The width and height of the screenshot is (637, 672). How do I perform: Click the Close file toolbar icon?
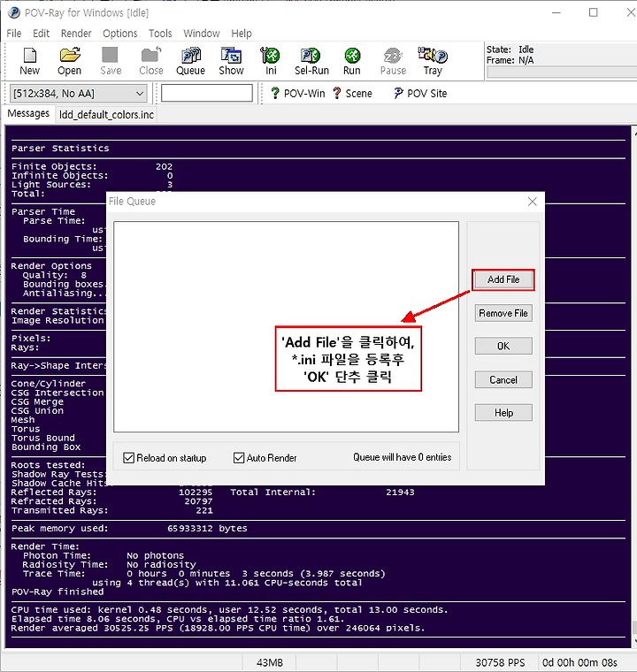151,61
